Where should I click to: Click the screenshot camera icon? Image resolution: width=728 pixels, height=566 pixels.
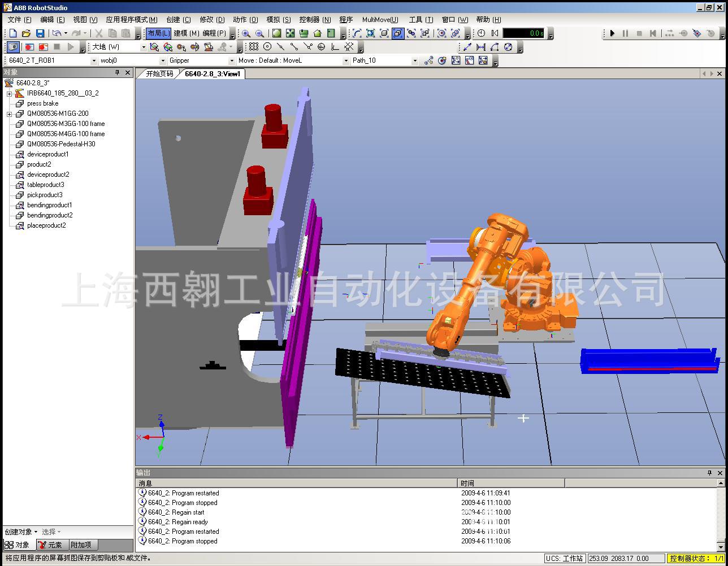(12, 47)
